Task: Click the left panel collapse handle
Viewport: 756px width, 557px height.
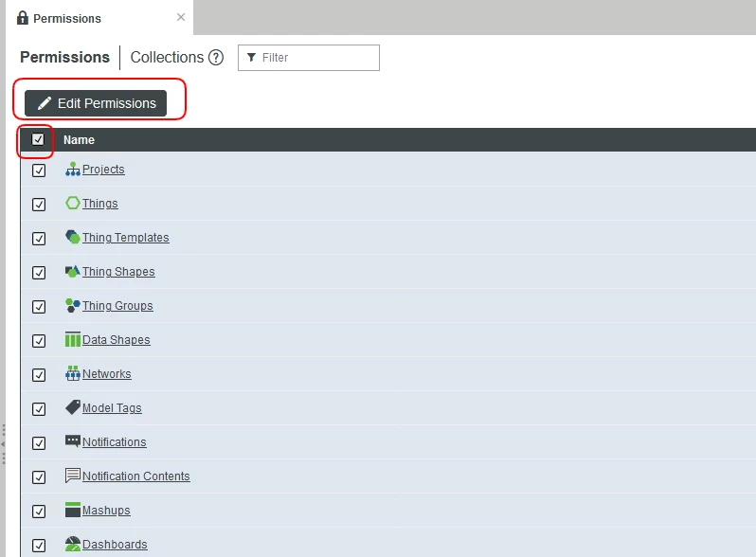Action: [x=4, y=443]
